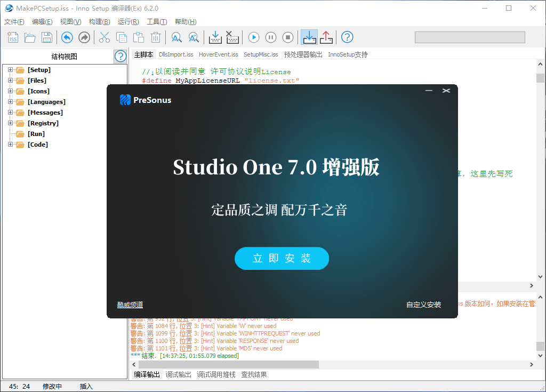
Task: Minimize the PreSonus installer dialog
Action: pyautogui.click(x=429, y=91)
